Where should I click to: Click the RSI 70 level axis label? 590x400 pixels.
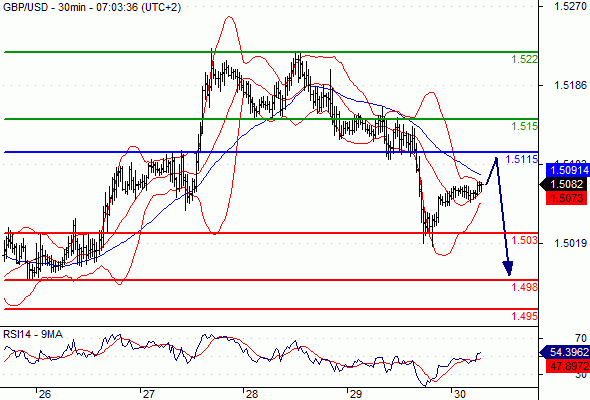click(581, 338)
